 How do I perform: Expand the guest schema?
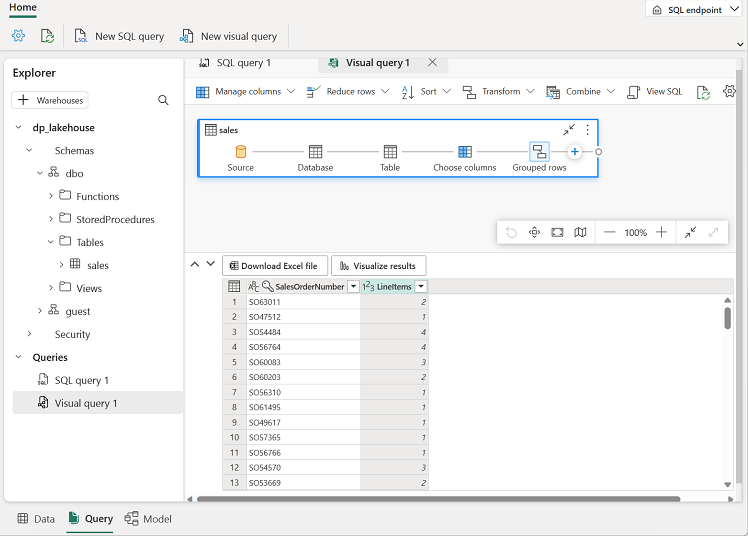40,310
